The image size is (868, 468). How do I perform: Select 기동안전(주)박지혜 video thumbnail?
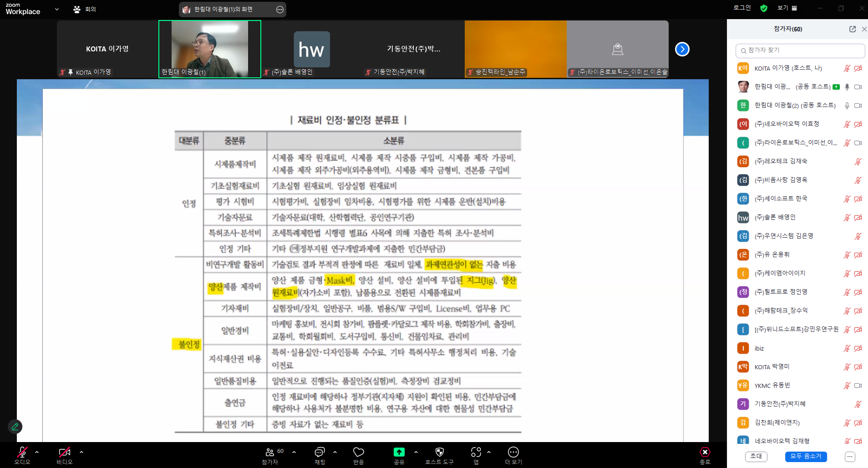(413, 49)
